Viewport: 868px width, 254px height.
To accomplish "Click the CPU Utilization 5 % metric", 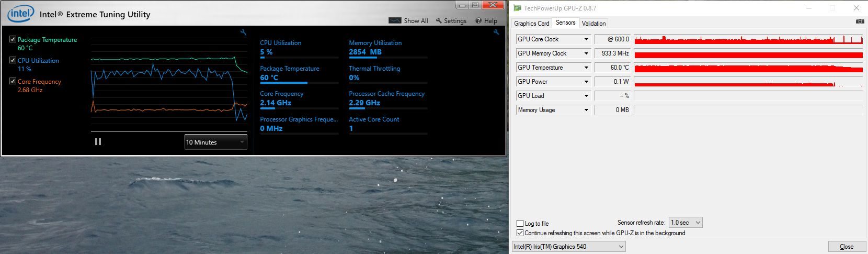I will point(266,52).
